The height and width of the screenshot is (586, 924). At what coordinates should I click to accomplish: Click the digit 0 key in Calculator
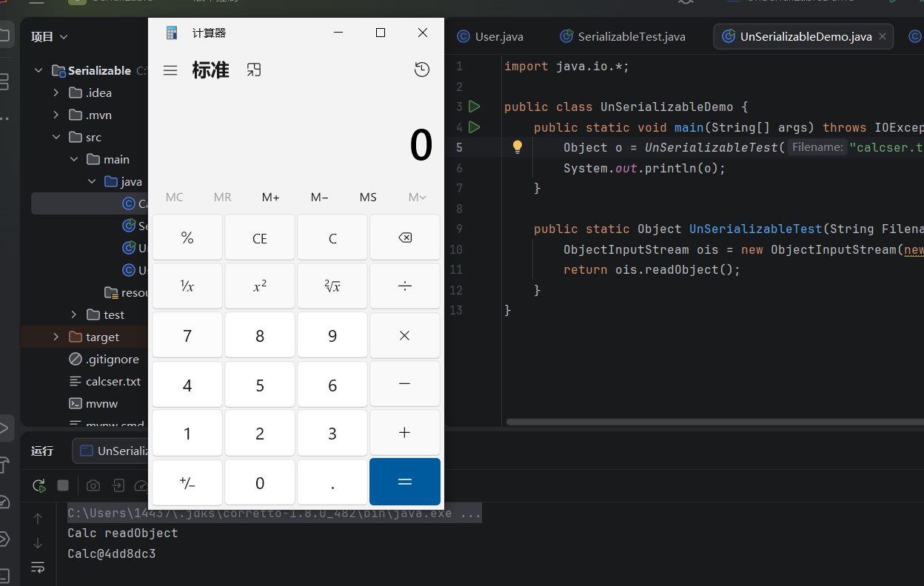click(260, 482)
